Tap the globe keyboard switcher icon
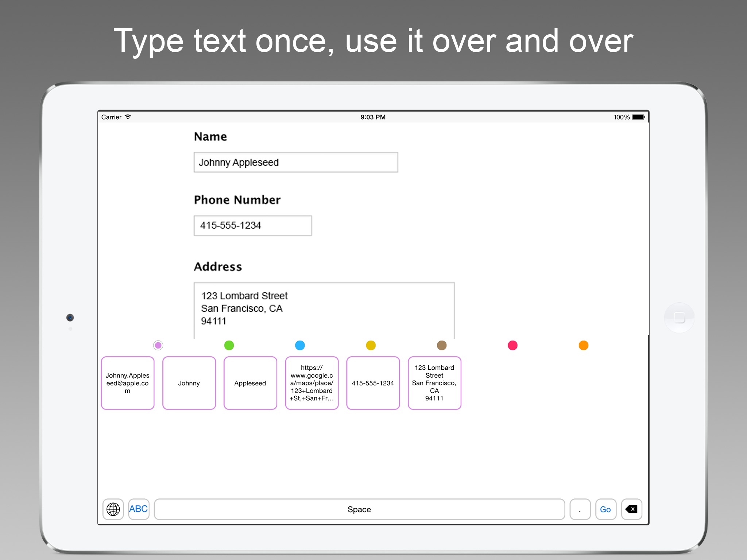This screenshot has width=747, height=560. pyautogui.click(x=113, y=509)
